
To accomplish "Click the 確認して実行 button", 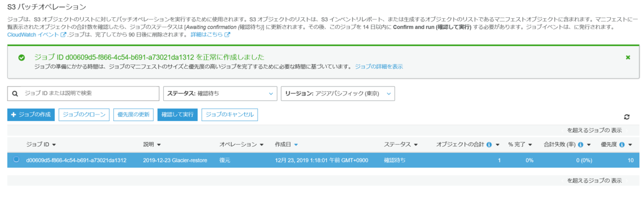I will click(x=177, y=115).
